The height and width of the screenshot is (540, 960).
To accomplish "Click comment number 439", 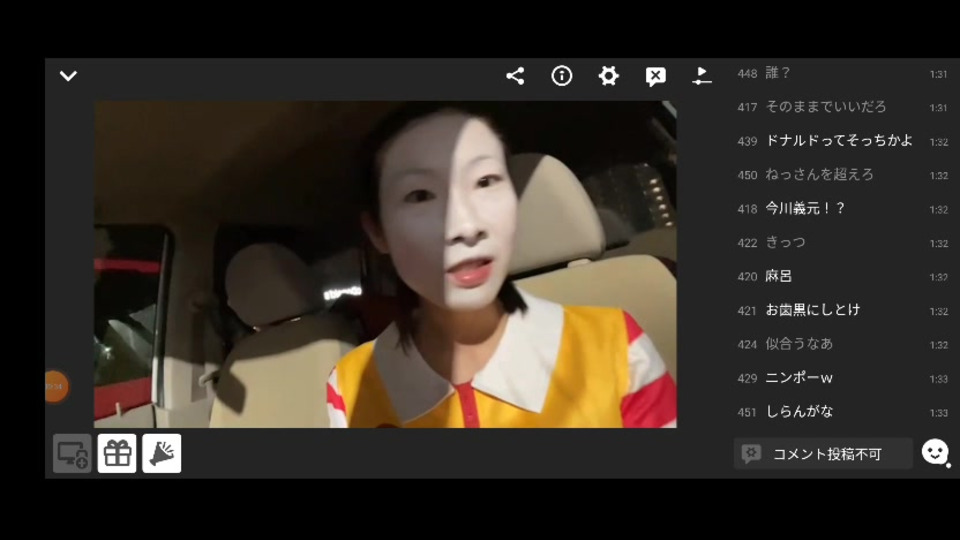I will 747,141.
